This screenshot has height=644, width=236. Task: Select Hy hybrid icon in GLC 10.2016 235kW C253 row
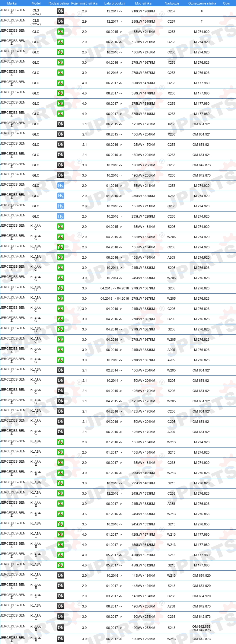(x=61, y=216)
